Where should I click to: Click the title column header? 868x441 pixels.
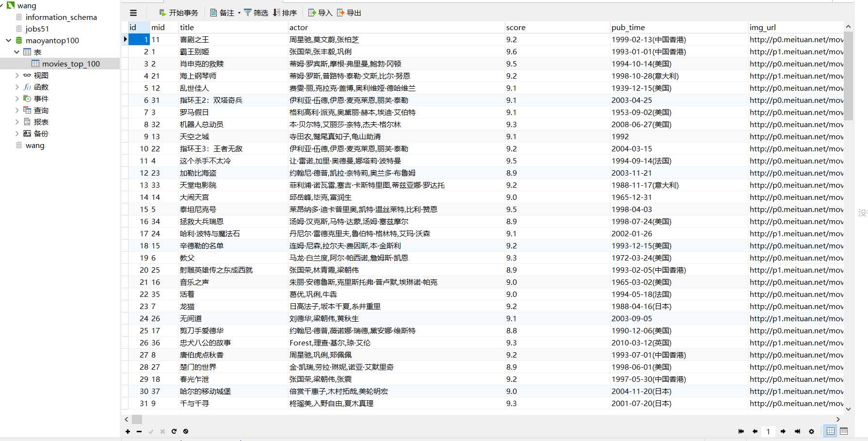click(233, 28)
